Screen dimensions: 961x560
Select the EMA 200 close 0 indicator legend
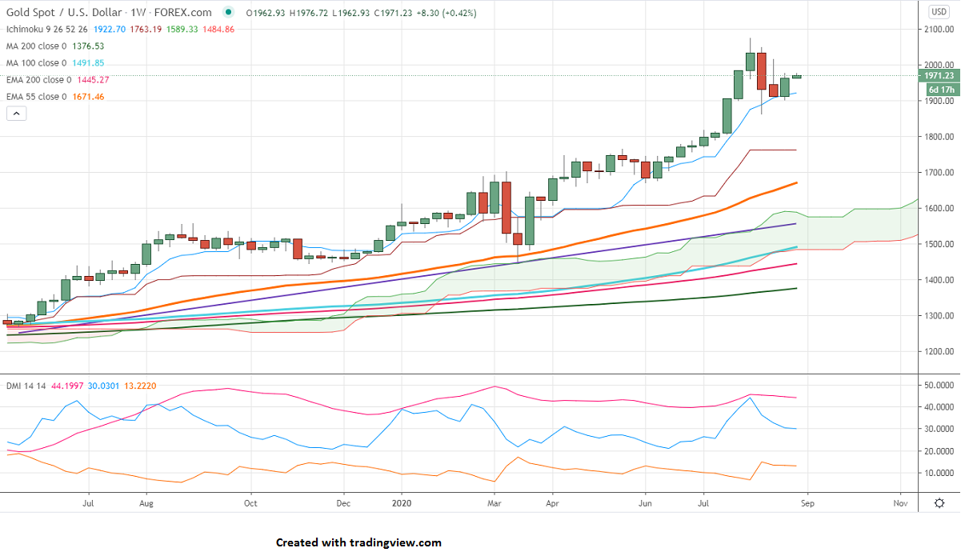coord(39,80)
